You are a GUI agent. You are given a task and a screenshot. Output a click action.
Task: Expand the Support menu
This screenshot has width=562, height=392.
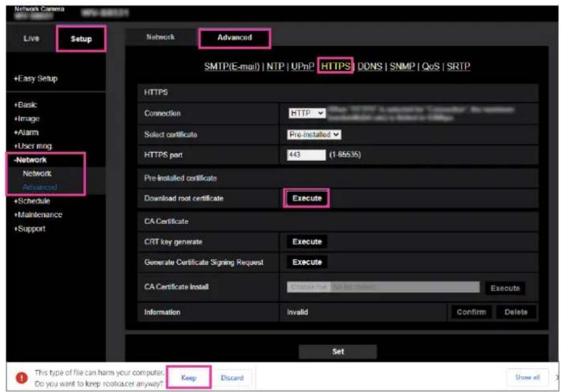tap(30, 229)
